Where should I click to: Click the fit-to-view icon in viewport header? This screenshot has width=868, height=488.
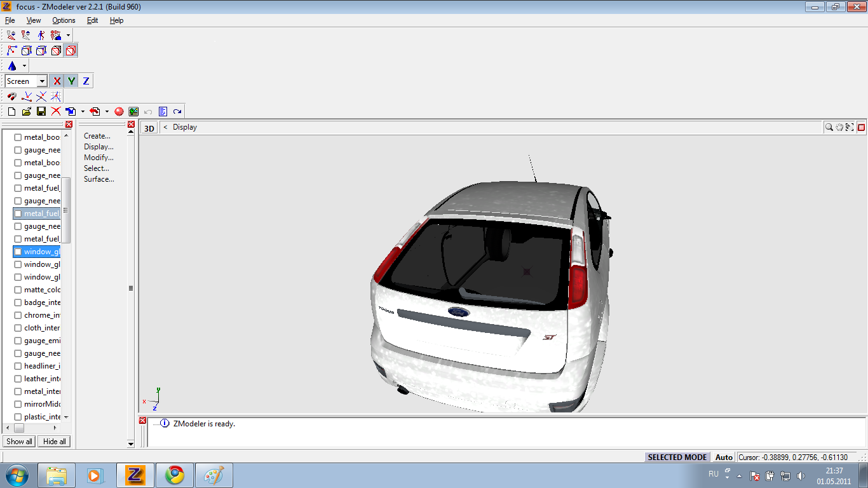850,127
